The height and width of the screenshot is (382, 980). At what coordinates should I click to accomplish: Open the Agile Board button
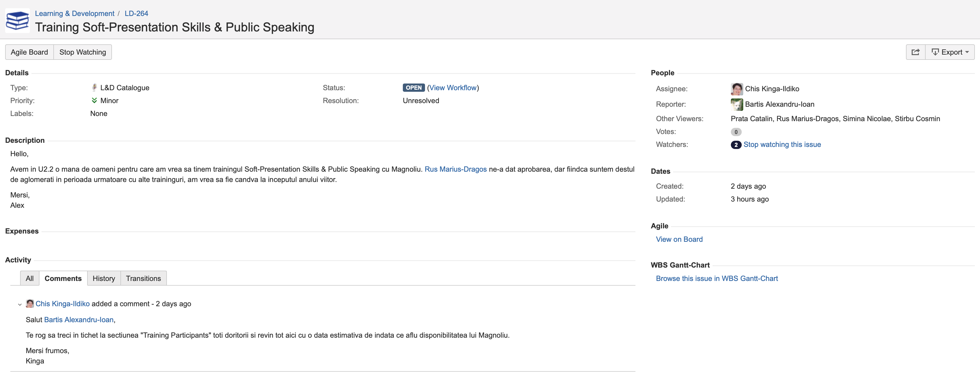tap(29, 52)
